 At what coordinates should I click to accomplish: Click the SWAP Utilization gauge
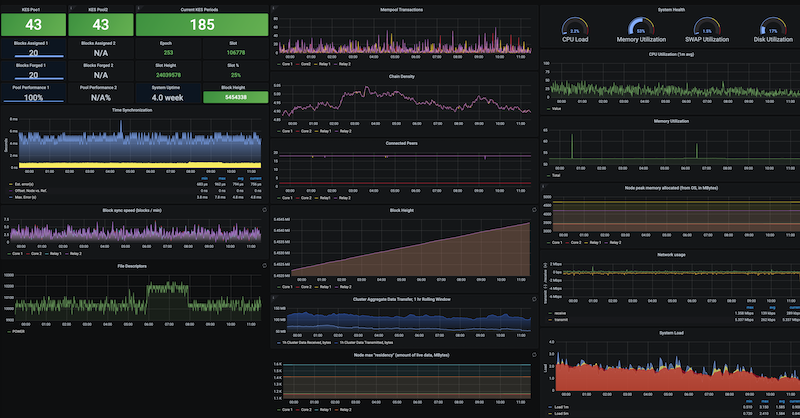click(707, 29)
